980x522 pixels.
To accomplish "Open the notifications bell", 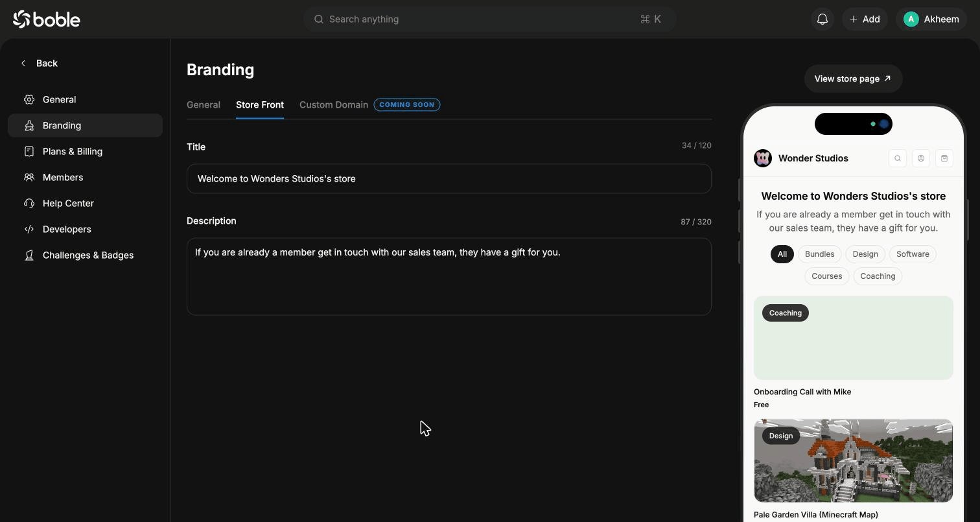I will click(822, 19).
